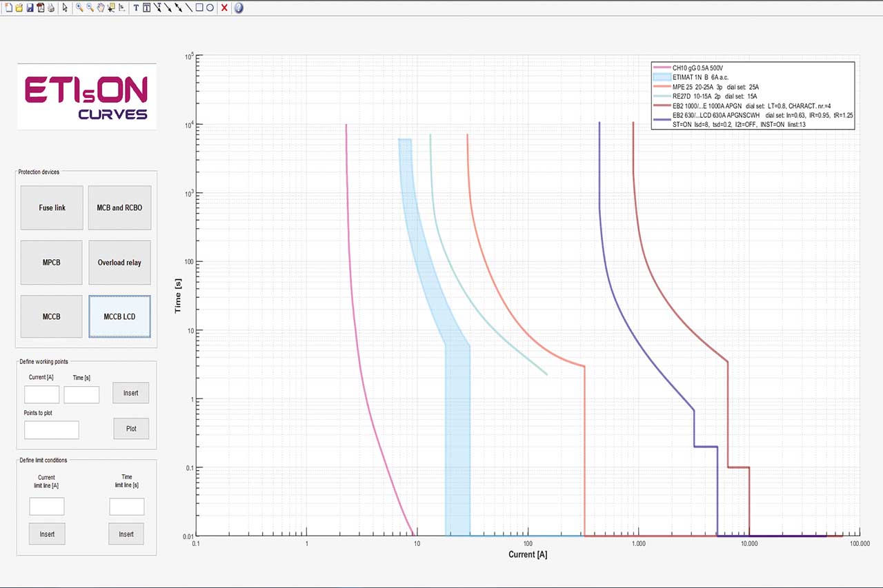Click the Points to plot field

pos(52,430)
